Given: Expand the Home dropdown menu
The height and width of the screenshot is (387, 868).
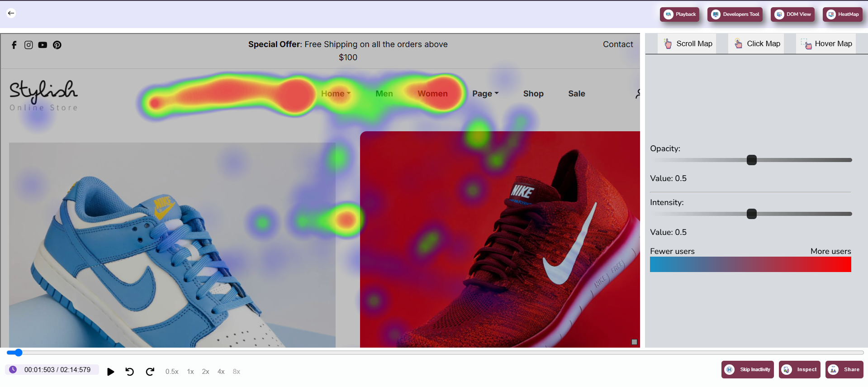Looking at the screenshot, I should coord(336,94).
